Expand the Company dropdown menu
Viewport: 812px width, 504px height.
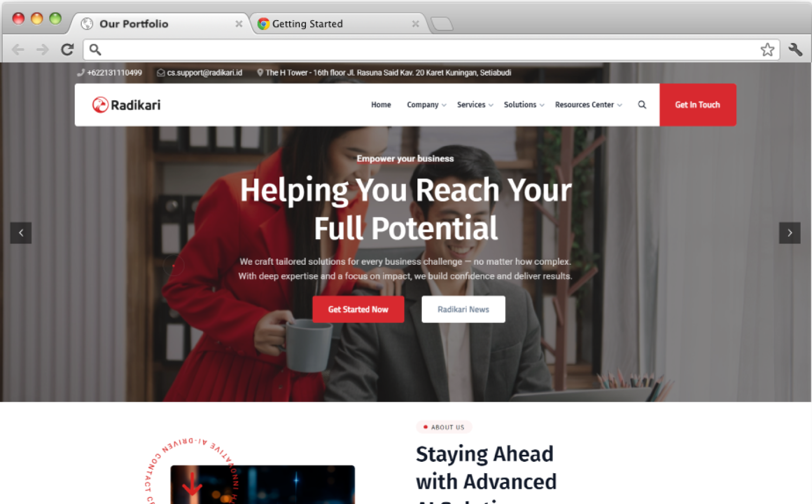pyautogui.click(x=427, y=104)
